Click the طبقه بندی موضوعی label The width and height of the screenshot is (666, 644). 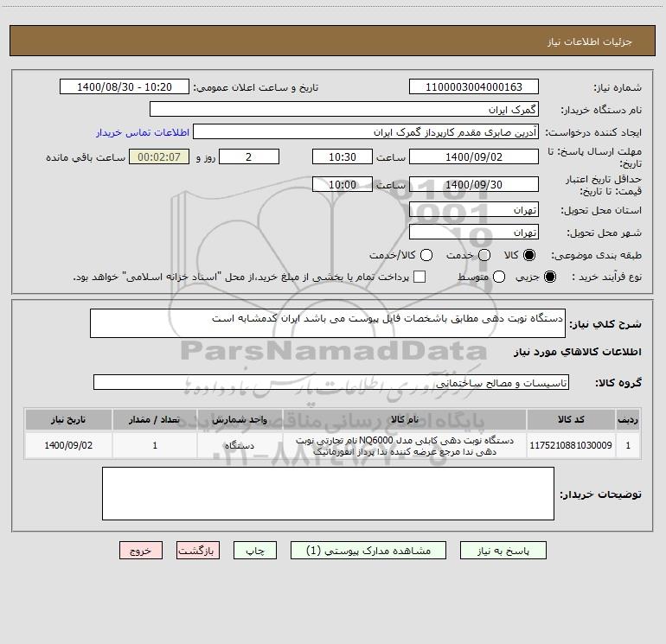coord(596,256)
